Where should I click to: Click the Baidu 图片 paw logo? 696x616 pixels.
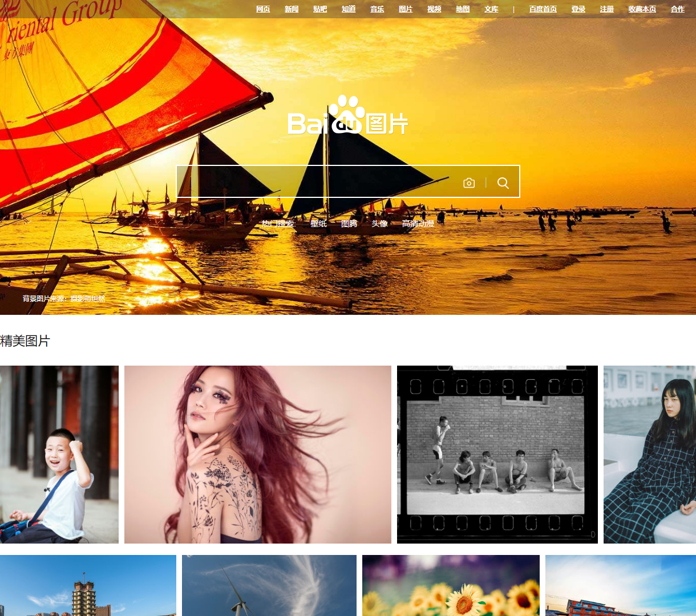pos(347,116)
